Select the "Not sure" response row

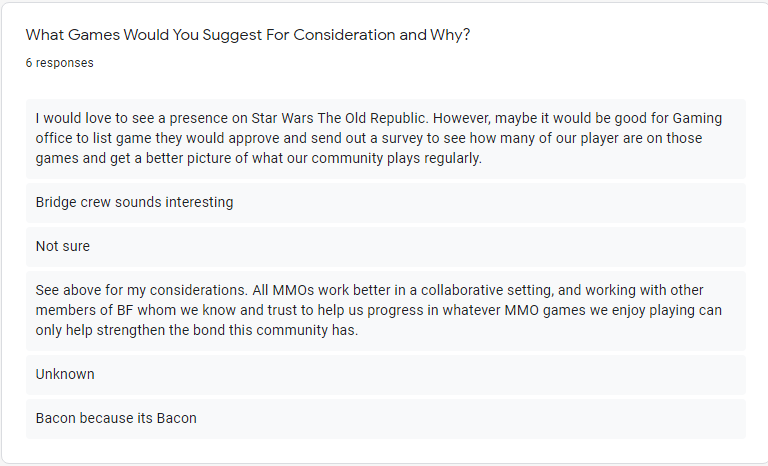(386, 246)
